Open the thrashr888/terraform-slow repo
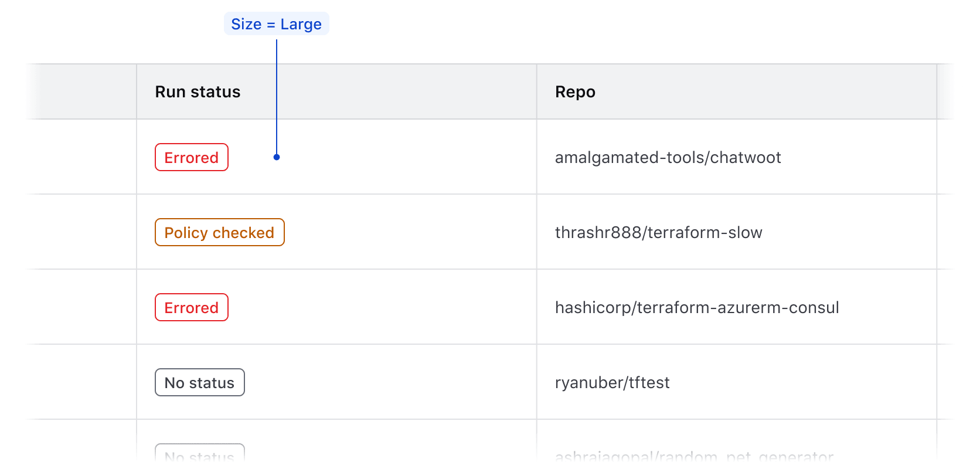Image resolution: width=980 pixels, height=462 pixels. [658, 233]
